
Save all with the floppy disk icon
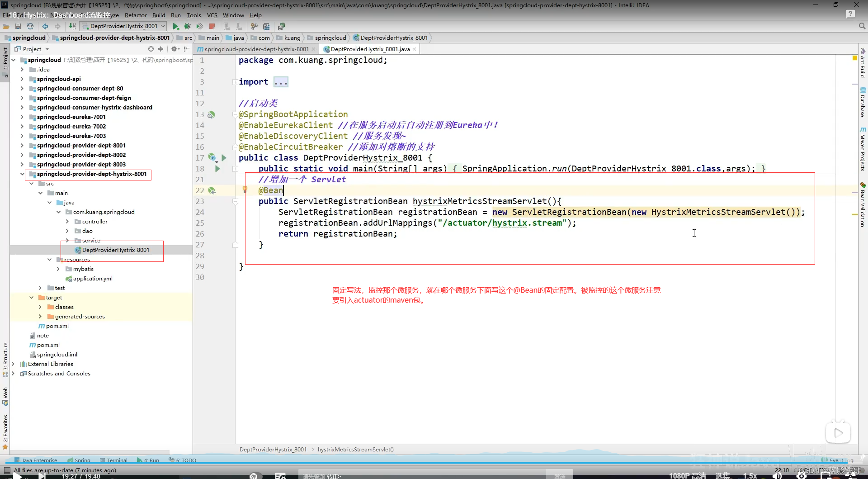pos(18,26)
